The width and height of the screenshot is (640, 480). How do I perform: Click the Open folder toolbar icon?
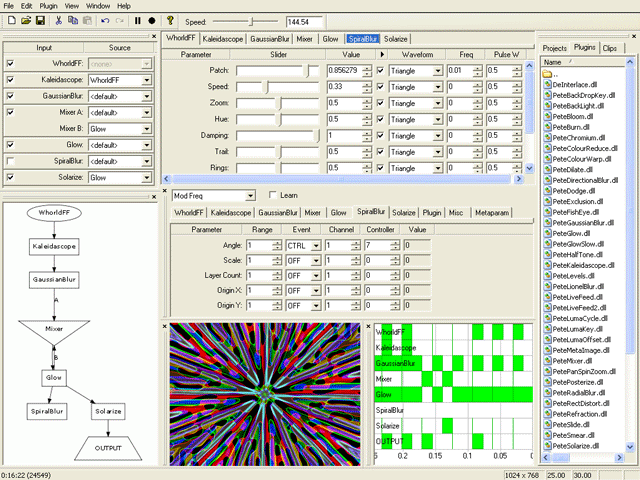[x=24, y=20]
